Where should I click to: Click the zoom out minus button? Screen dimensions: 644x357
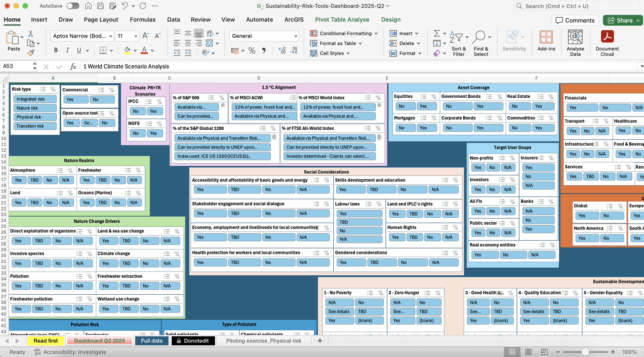coord(558,352)
